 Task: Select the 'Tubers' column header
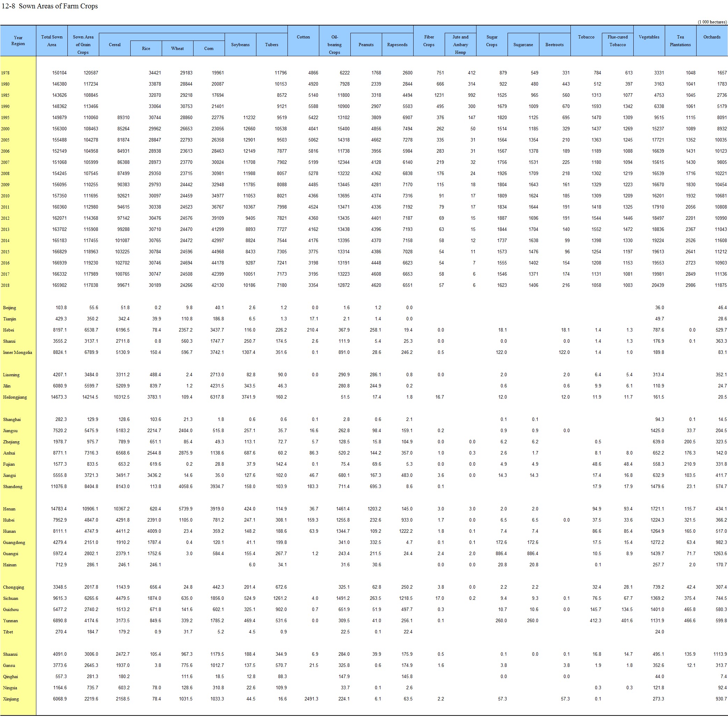coord(272,44)
